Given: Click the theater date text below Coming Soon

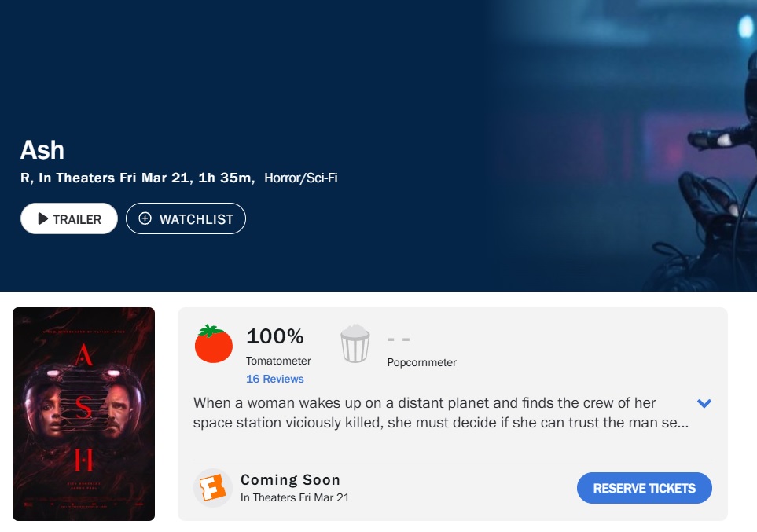Looking at the screenshot, I should point(295,497).
